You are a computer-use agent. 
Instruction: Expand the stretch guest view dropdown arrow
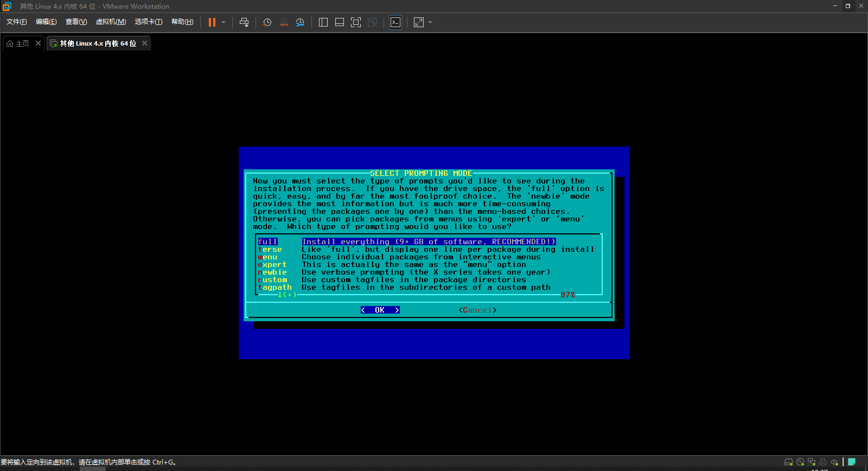(430, 22)
